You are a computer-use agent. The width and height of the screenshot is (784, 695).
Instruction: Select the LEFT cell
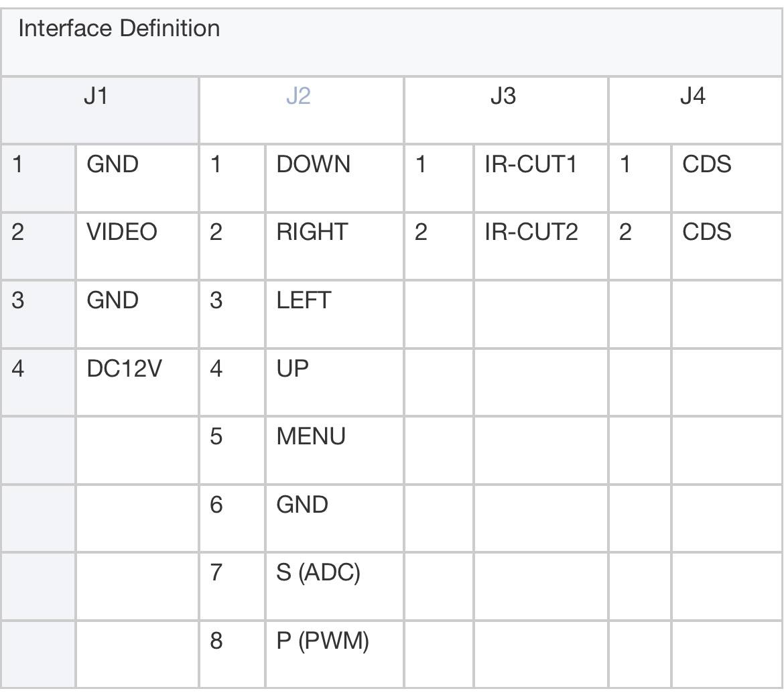click(334, 314)
